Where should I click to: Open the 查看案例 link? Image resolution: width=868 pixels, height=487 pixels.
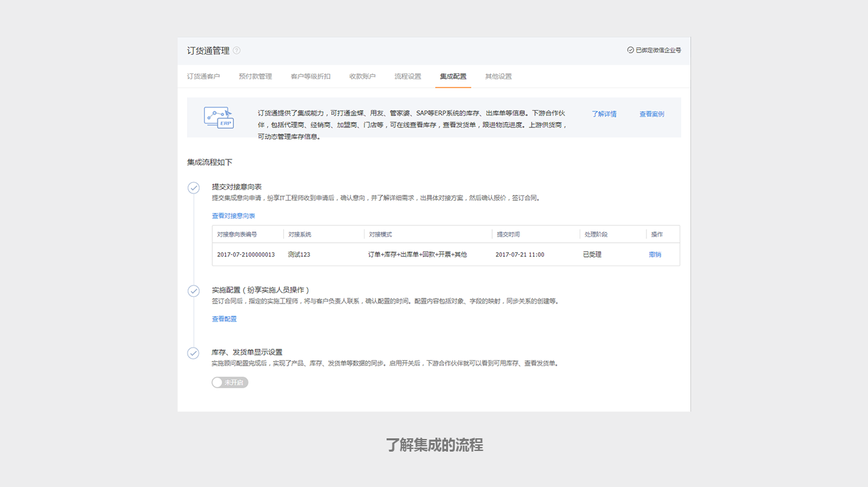tap(652, 114)
